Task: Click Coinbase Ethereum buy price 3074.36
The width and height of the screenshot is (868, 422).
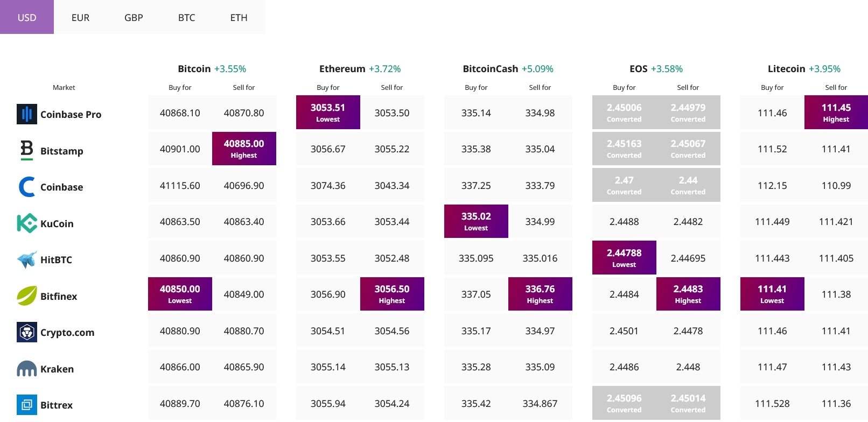Action: 328,186
